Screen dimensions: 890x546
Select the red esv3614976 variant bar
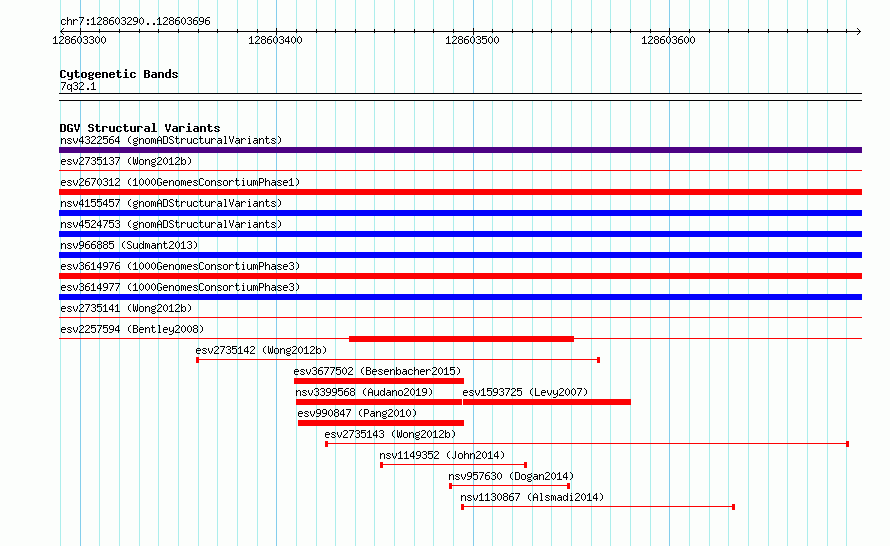coord(460,276)
